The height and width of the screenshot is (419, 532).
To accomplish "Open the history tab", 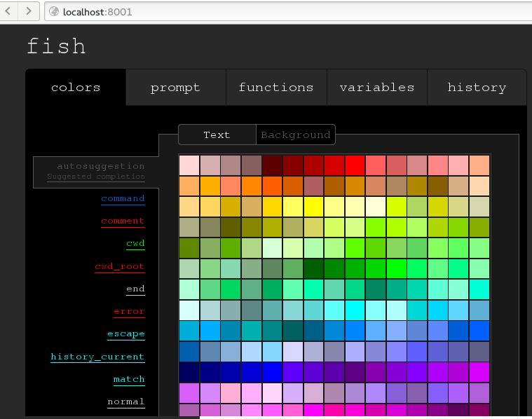I will pyautogui.click(x=477, y=88).
